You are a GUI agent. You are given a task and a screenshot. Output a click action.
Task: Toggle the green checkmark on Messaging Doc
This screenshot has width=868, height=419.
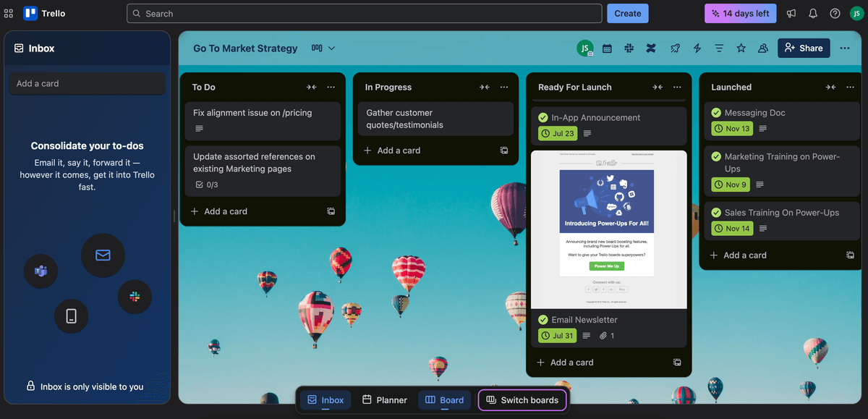718,112
